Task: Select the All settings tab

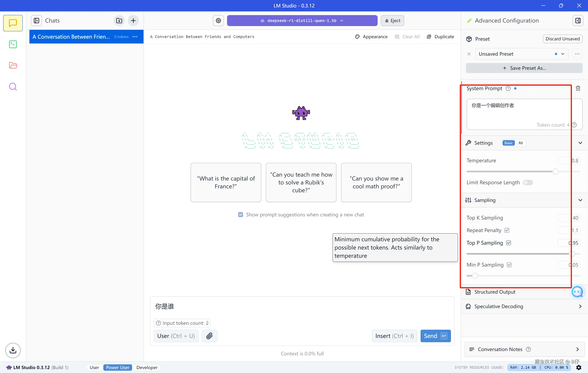Action: point(520,143)
